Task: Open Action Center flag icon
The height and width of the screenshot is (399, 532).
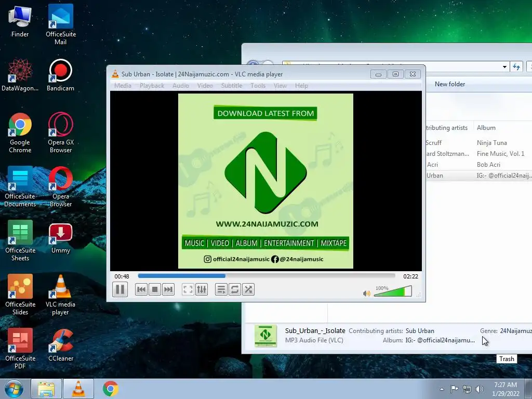Action: tap(454, 389)
